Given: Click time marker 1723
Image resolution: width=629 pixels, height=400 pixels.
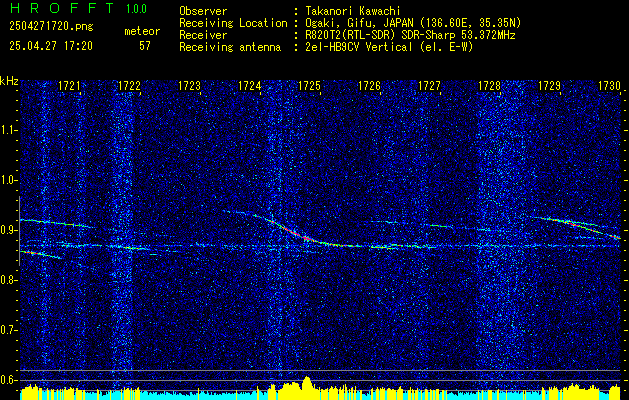Looking at the screenshot, I should 189,85.
